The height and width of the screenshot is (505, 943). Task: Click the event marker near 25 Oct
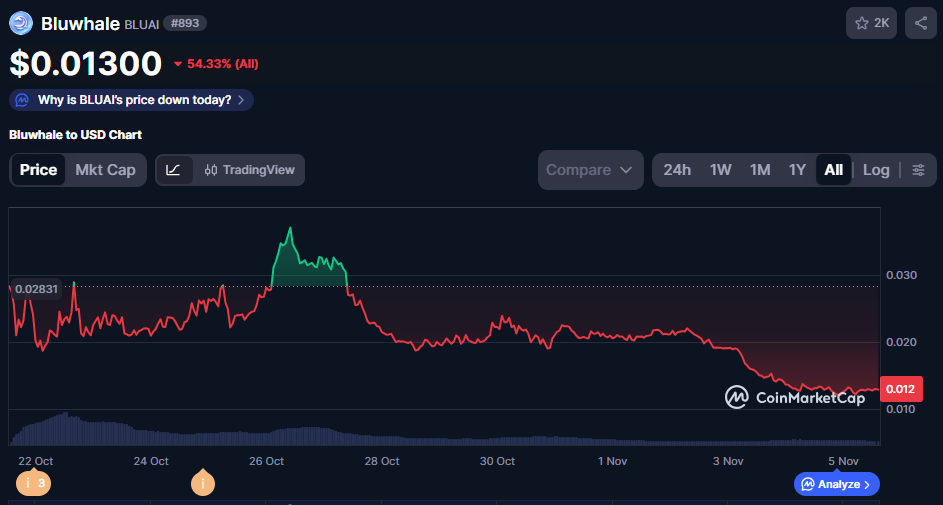tap(203, 482)
